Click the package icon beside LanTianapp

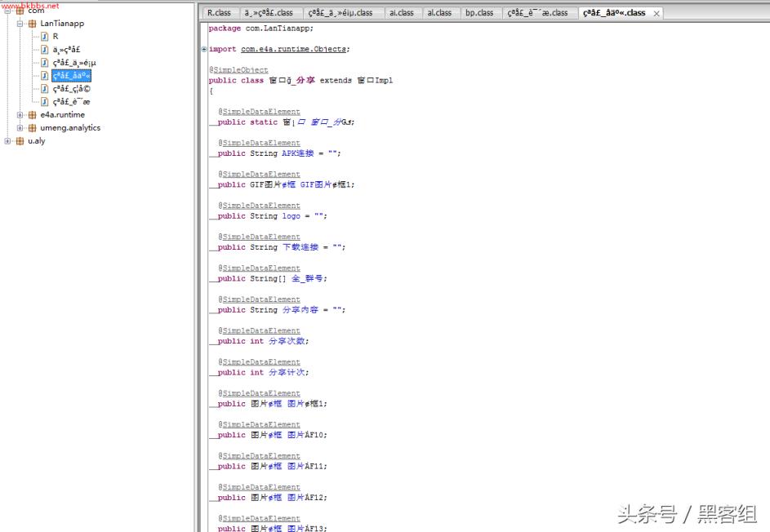pyautogui.click(x=33, y=24)
